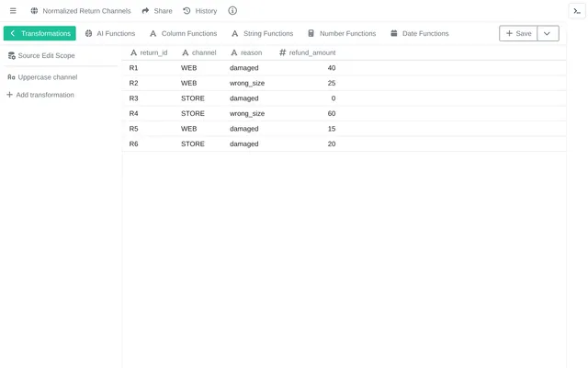Click the String Functions letter icon

(235, 33)
